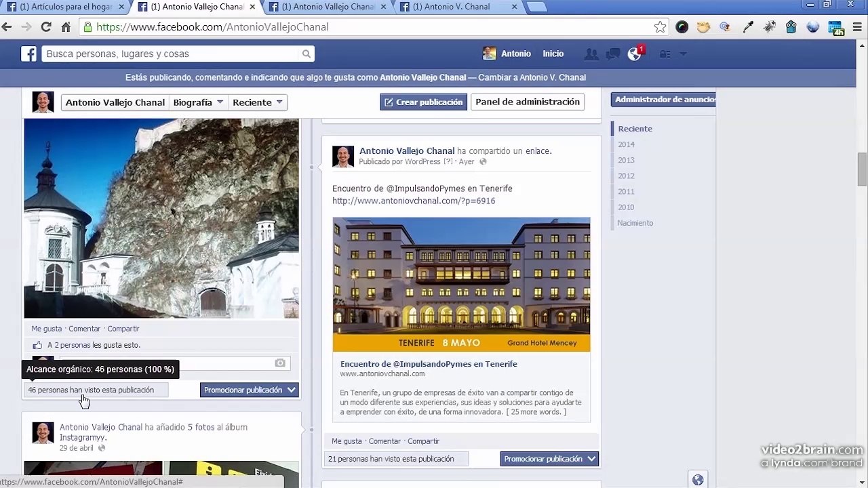The width and height of the screenshot is (868, 488).
Task: Click the eyedropper extension icon
Action: pos(748,27)
